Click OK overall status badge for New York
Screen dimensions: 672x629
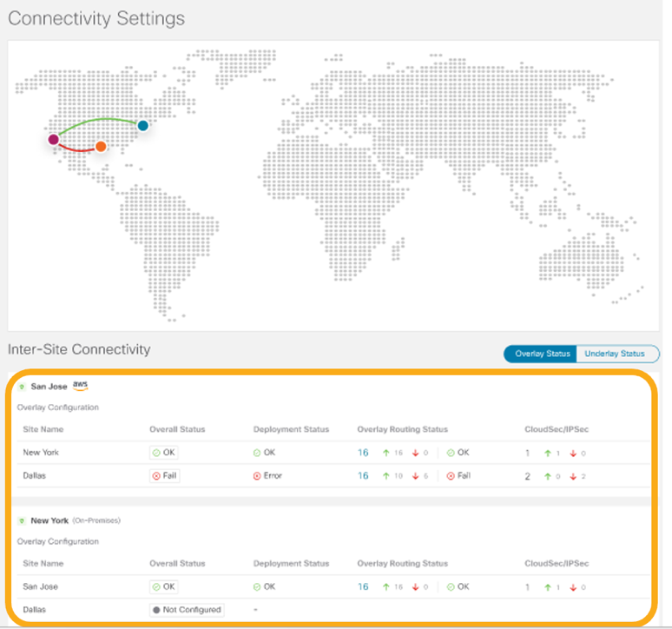164,453
